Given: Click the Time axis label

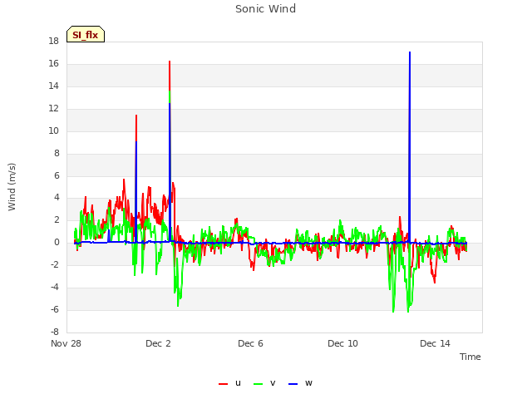Looking at the screenshot, I should (470, 357).
